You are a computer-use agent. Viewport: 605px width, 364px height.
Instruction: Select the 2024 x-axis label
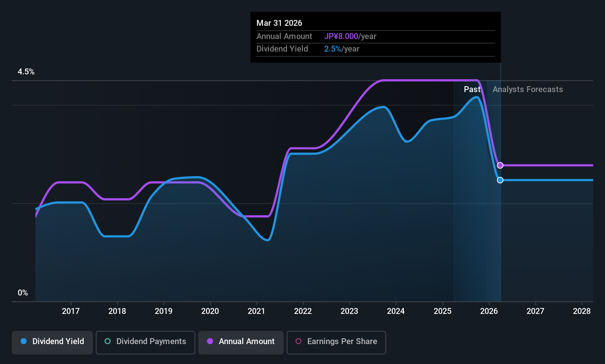point(396,311)
